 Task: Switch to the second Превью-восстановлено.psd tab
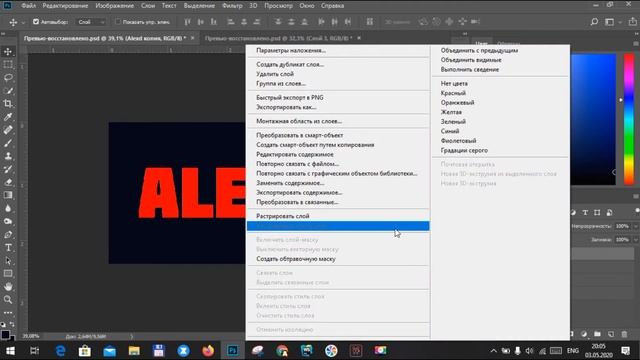(278, 38)
